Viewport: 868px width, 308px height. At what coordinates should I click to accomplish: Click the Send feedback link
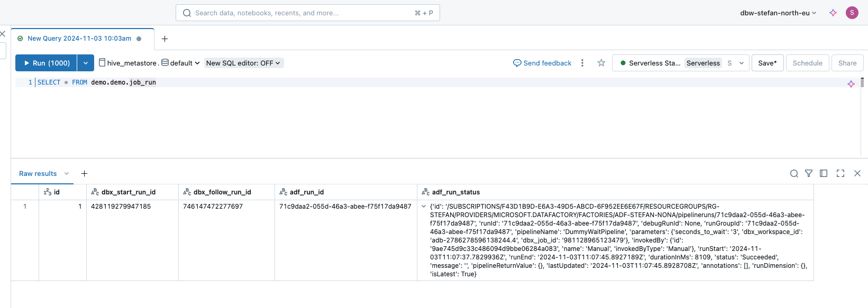point(542,63)
